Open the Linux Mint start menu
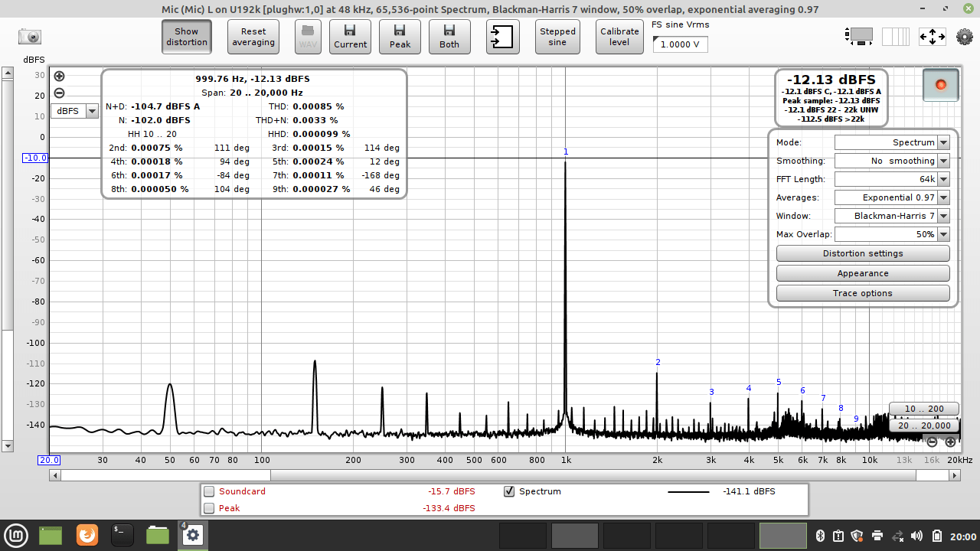Viewport: 980px width, 551px height. (15, 535)
